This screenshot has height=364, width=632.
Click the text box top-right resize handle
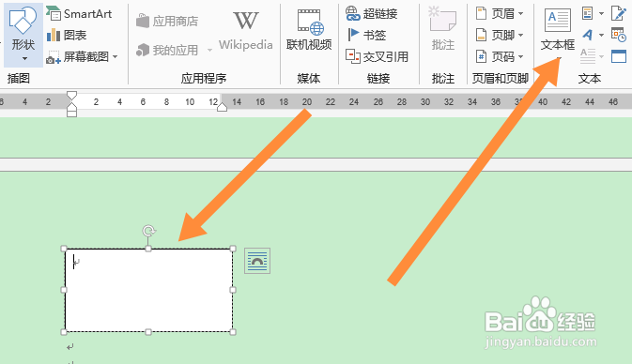[233, 249]
